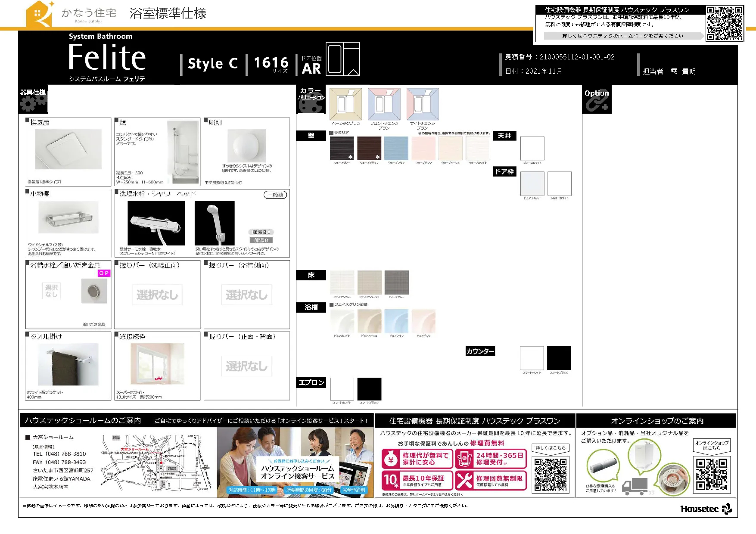Pick the ウェーブホワイト wall swatch
Image resolution: width=756 pixels, height=534 pixels.
(x=478, y=149)
